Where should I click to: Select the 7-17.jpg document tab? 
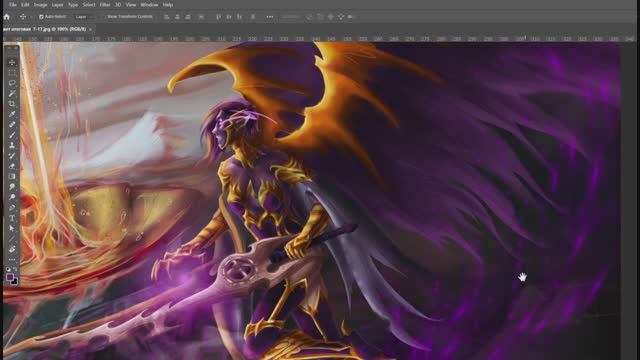pos(44,29)
